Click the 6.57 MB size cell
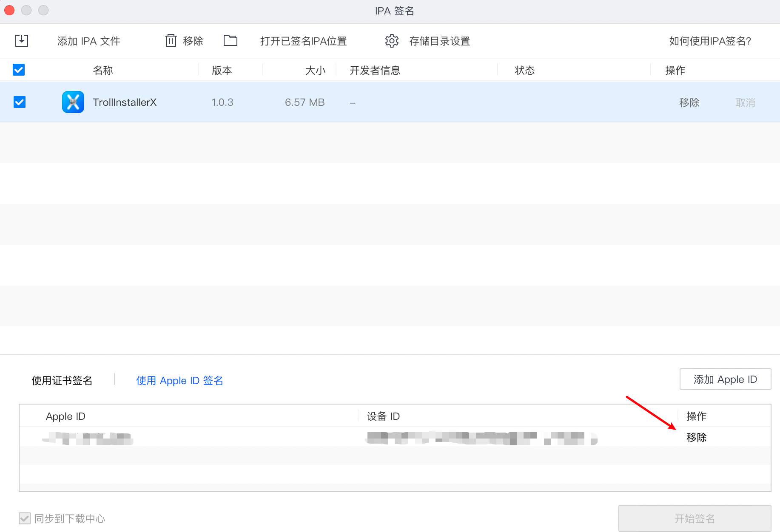The image size is (780, 532). pos(305,102)
